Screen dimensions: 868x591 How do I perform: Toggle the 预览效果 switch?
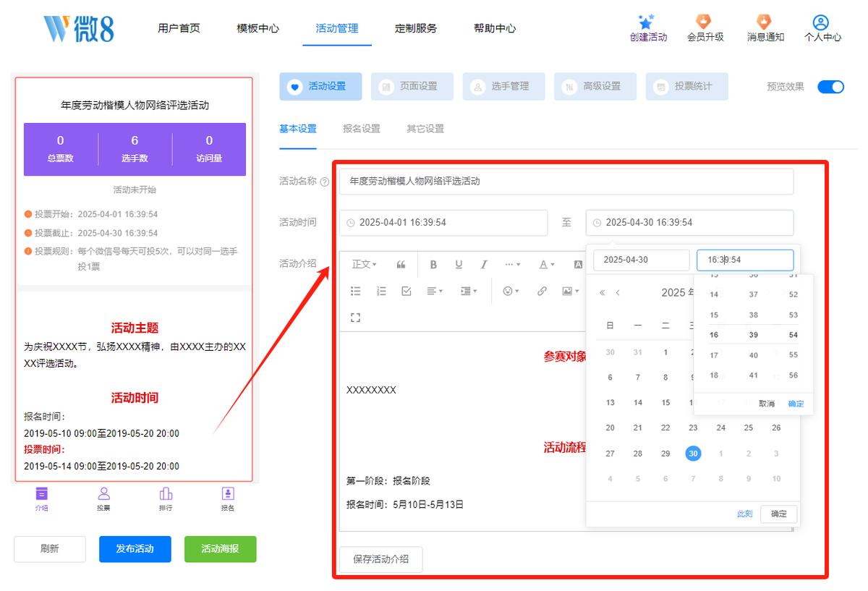pos(830,87)
